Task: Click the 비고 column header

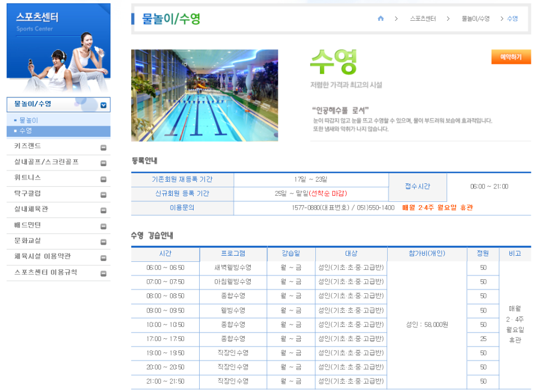Action: 515,253
